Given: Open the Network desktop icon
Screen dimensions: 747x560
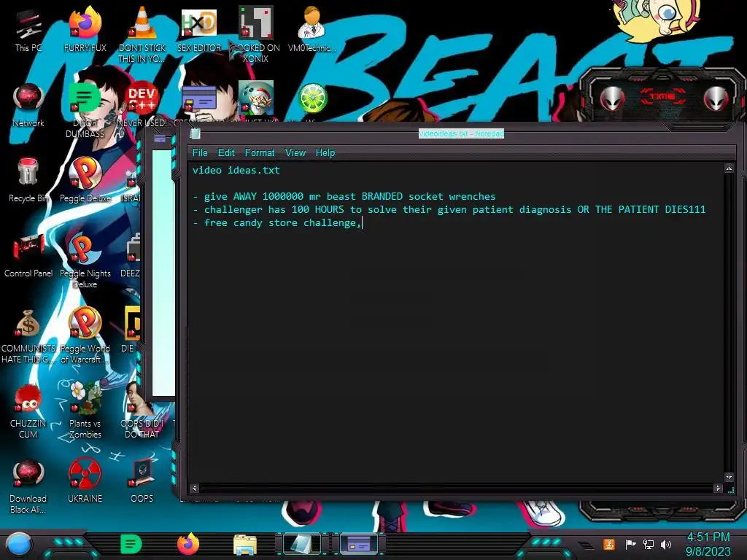Looking at the screenshot, I should [x=28, y=105].
